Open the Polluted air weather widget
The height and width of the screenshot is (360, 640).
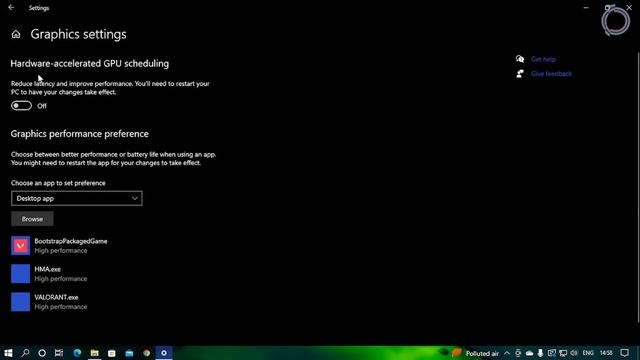[x=475, y=353]
